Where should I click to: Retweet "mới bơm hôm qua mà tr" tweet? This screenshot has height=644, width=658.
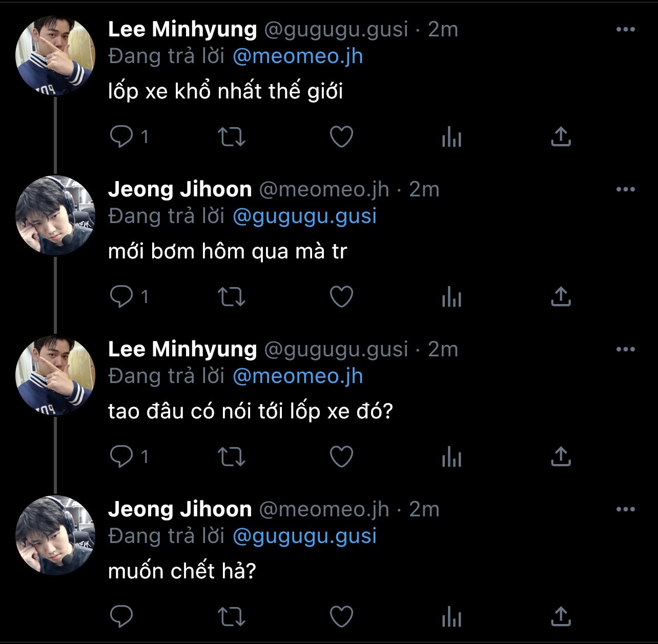click(232, 296)
